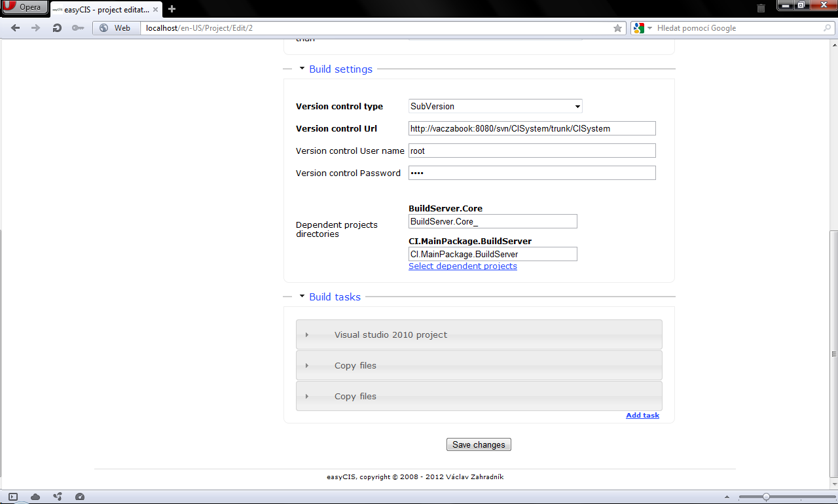838x504 pixels.
Task: Click the Add task link
Action: [642, 416]
